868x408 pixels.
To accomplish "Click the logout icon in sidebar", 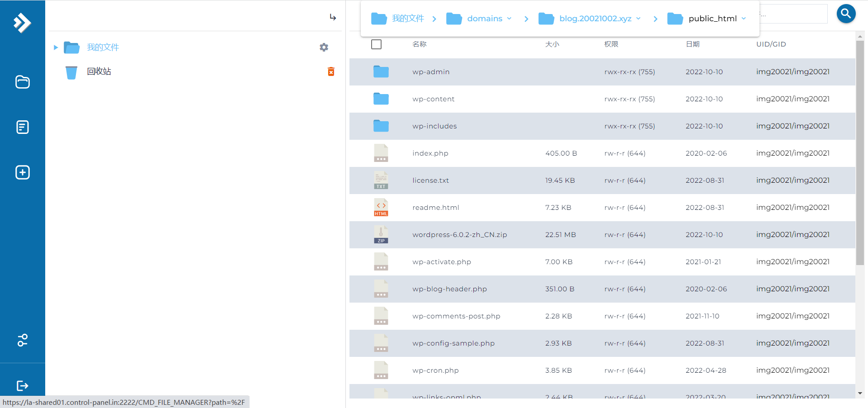I will coord(22,385).
